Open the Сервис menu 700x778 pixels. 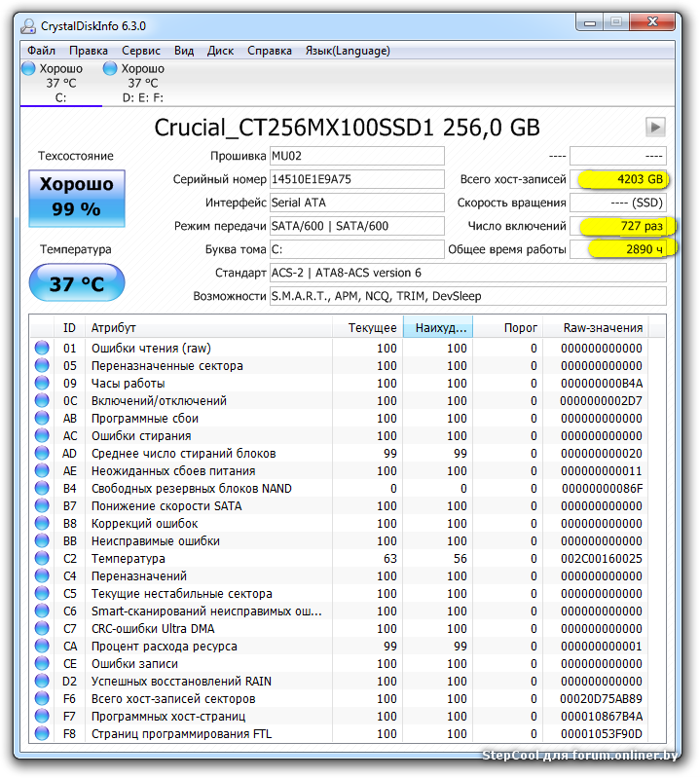(141, 51)
